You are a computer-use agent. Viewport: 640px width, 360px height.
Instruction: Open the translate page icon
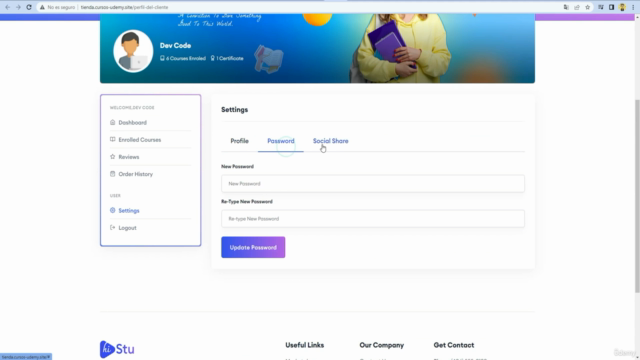point(566,7)
